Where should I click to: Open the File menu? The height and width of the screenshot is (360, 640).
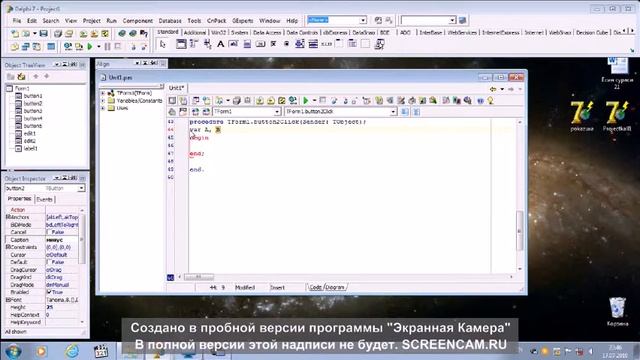(17, 20)
